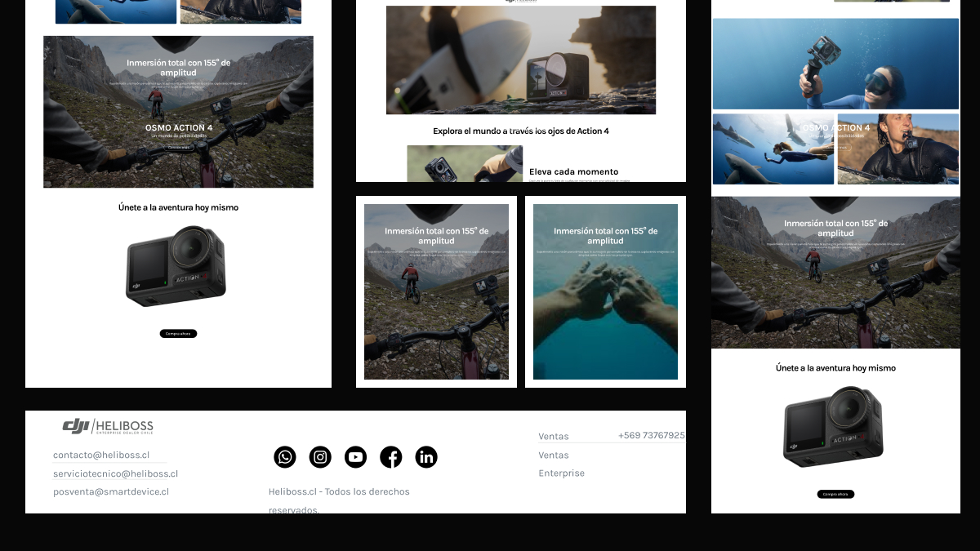Image resolution: width=980 pixels, height=551 pixels.
Task: Click the Explora el mundo a través los ojos de Action 4 heading
Action: click(521, 131)
